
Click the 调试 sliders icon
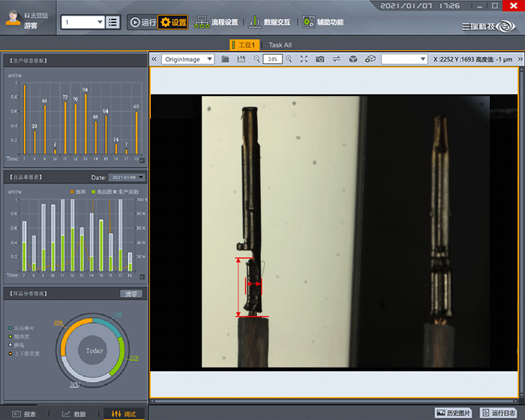coord(116,414)
